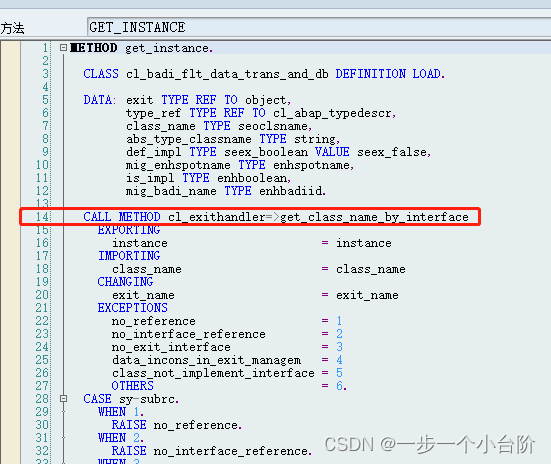Screen dimensions: 551x464
Task: Click 'sy-subrc' on line 28
Action: (x=147, y=399)
